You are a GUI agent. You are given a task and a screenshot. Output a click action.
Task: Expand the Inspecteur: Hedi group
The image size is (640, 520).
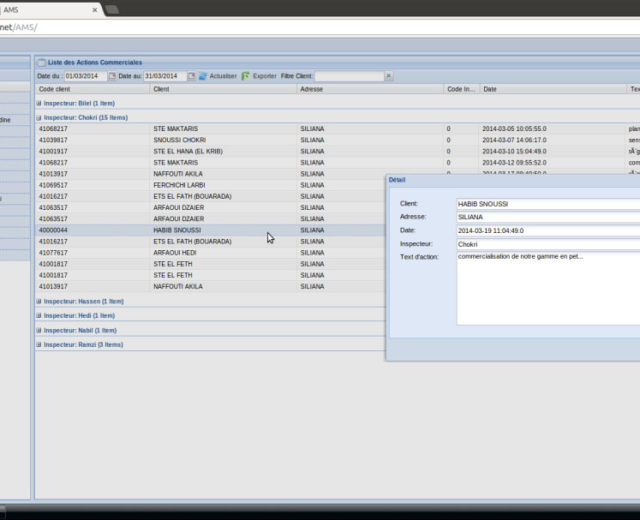pyautogui.click(x=39, y=315)
